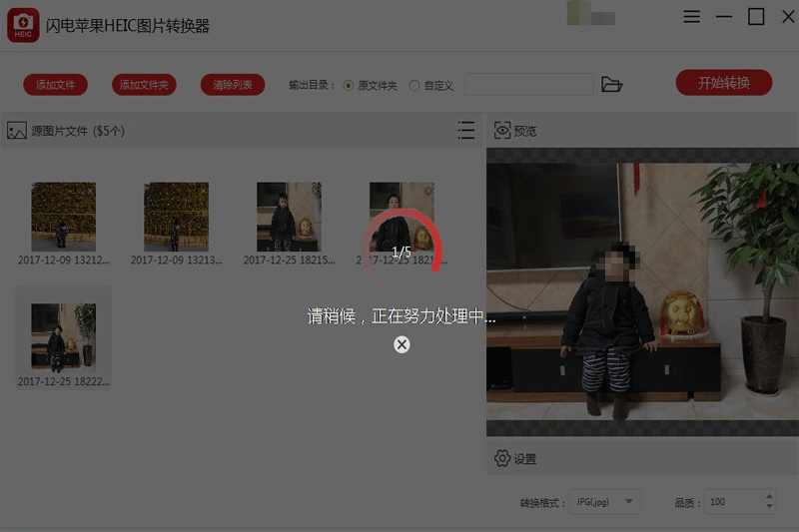
Task: Click the preview eye icon
Action: 503,131
